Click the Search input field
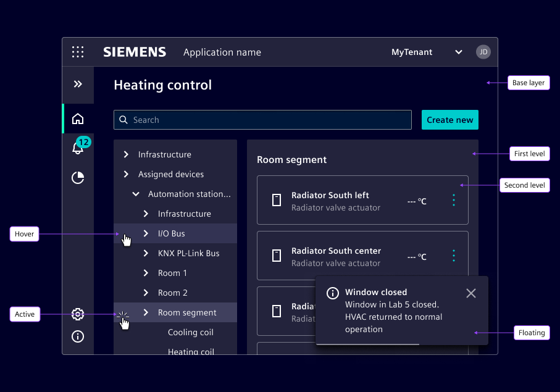Screen dimensions: 560x392 [x=262, y=120]
